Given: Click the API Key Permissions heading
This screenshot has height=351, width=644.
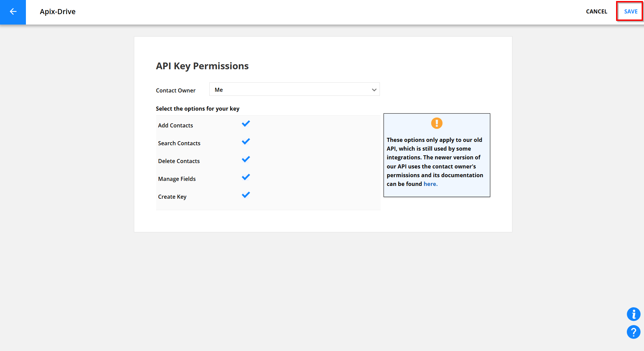Looking at the screenshot, I should click(x=202, y=66).
